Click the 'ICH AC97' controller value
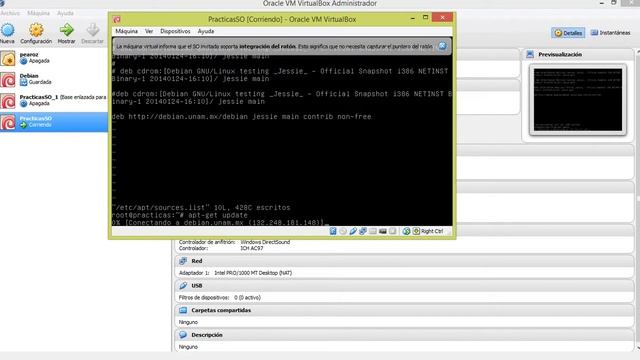 coord(252,248)
